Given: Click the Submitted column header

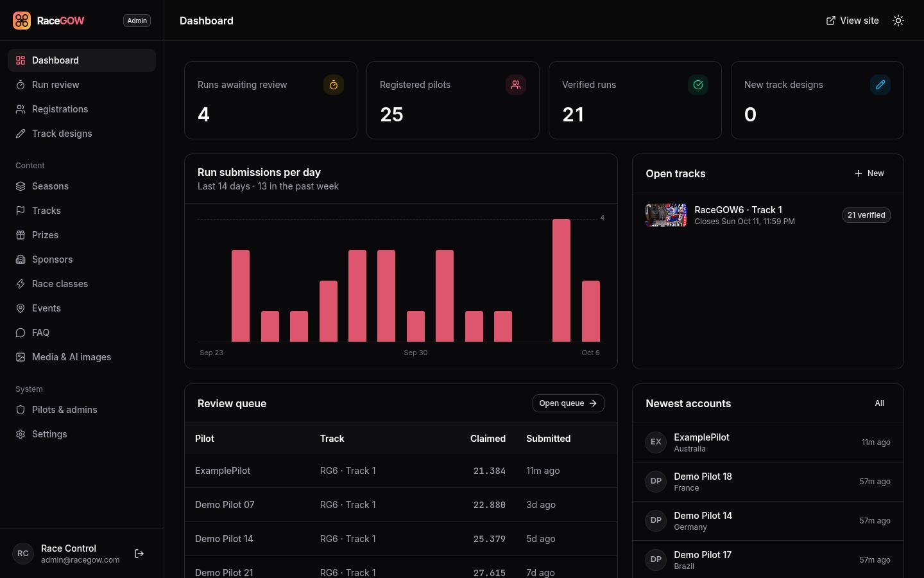Looking at the screenshot, I should pos(549,439).
